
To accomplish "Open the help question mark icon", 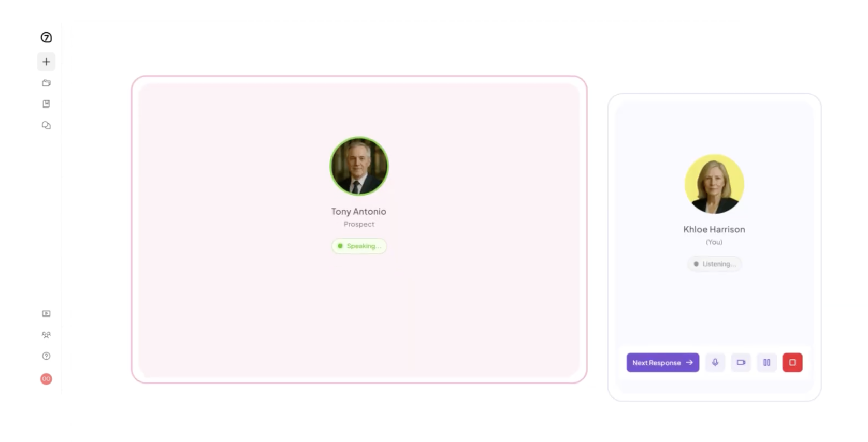I will [x=46, y=356].
